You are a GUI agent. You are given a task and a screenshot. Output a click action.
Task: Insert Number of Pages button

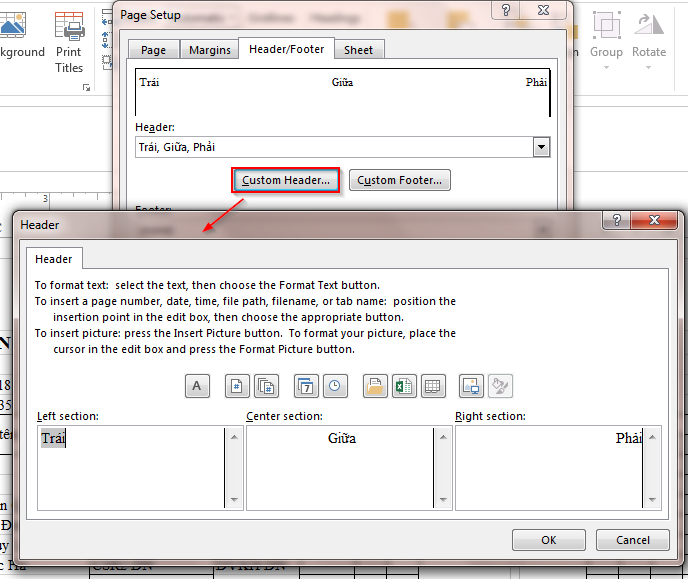pos(265,386)
